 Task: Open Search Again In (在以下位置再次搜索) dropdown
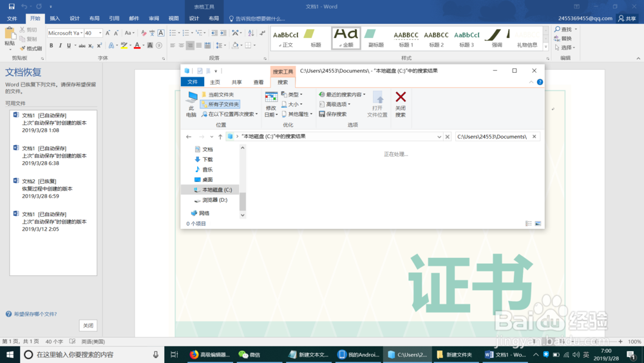pyautogui.click(x=230, y=114)
